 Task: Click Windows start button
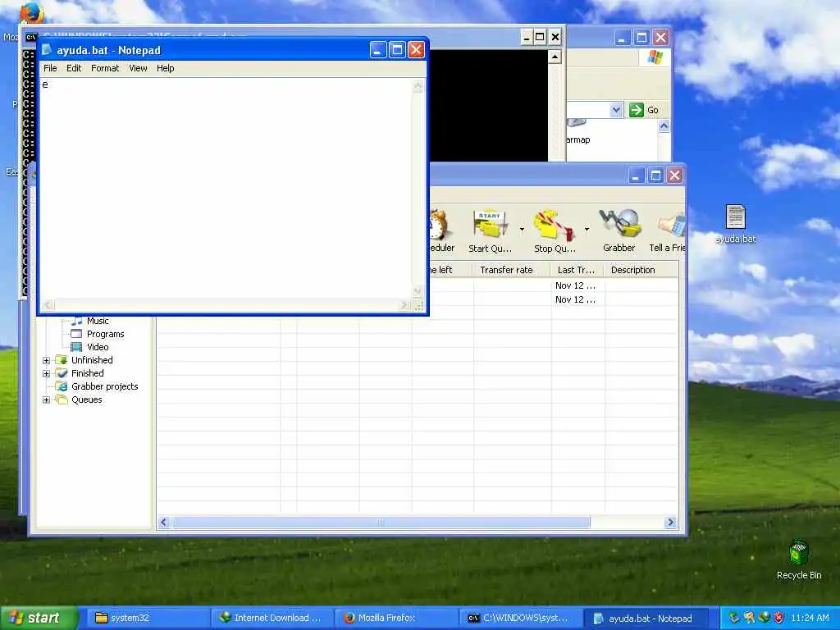click(39, 618)
